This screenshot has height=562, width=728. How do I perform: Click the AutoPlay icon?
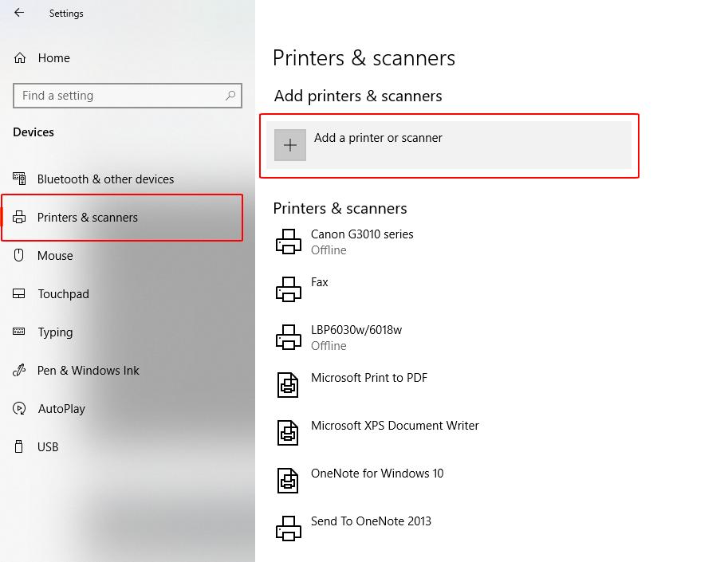point(19,408)
